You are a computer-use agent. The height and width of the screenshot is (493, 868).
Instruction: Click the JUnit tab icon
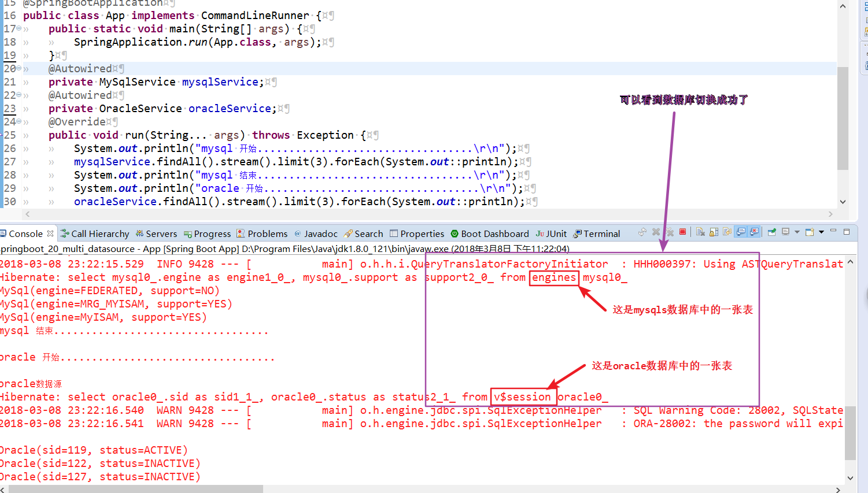coord(540,233)
